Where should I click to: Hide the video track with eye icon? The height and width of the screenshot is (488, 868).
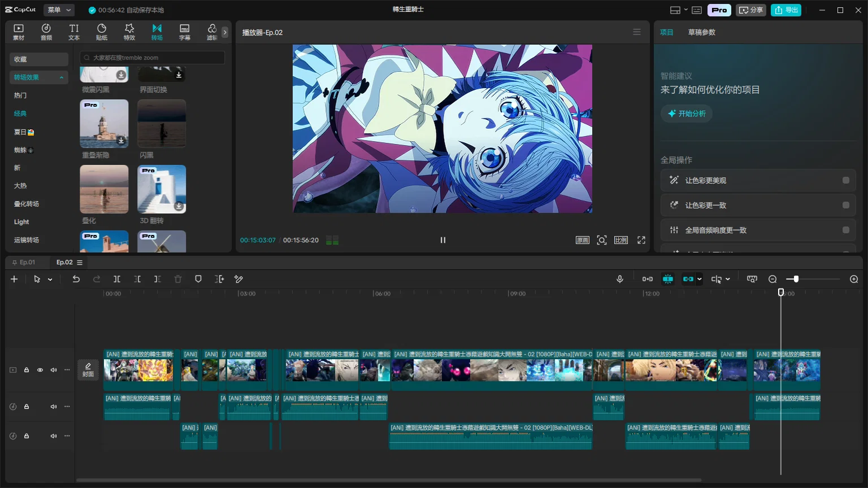[40, 370]
